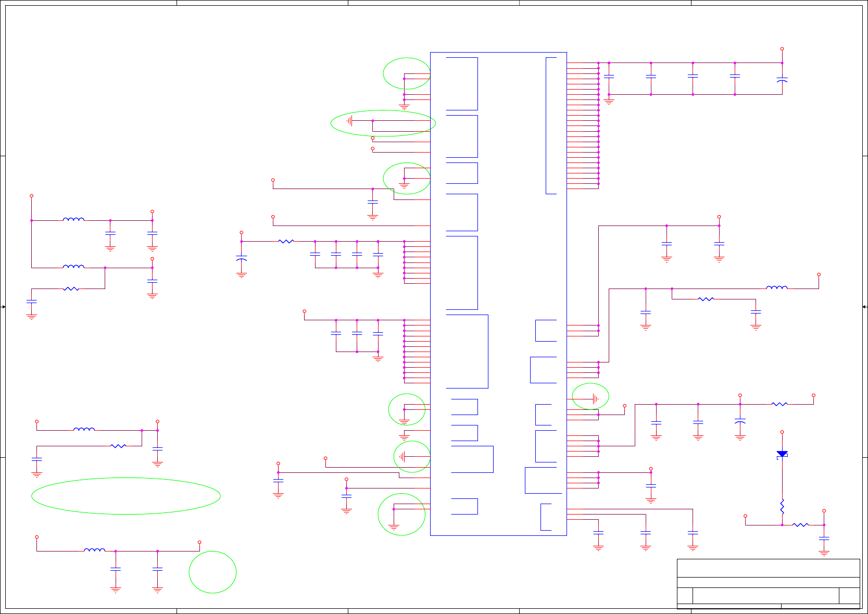Click the solid blue Schottky diode symbol
This screenshot has width=868, height=614.
click(x=782, y=455)
